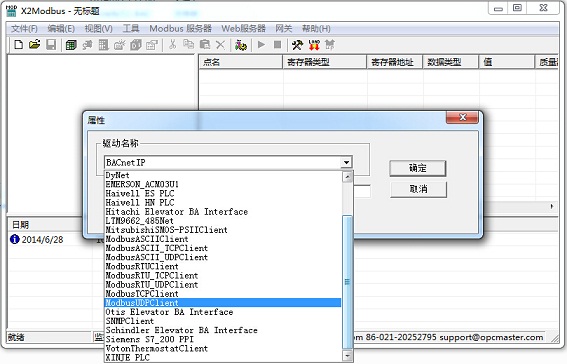Choose VotonThermostatClient driver
This screenshot has height=364, width=567.
point(223,348)
